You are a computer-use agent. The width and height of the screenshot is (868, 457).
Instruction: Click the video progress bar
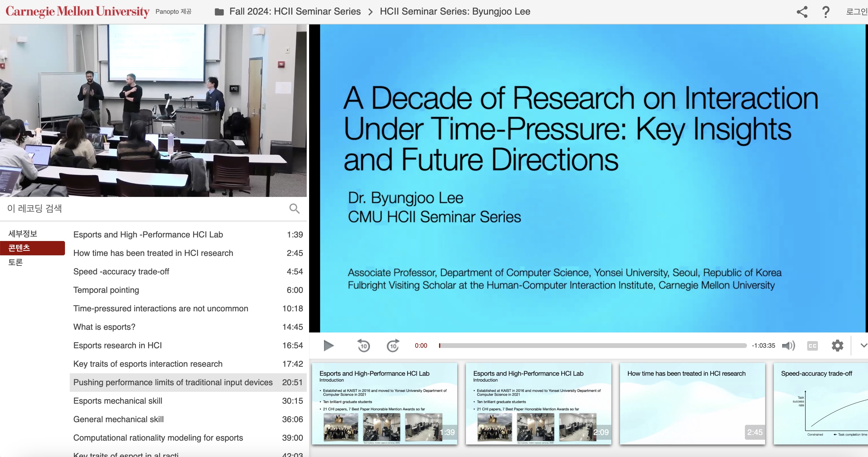point(593,346)
